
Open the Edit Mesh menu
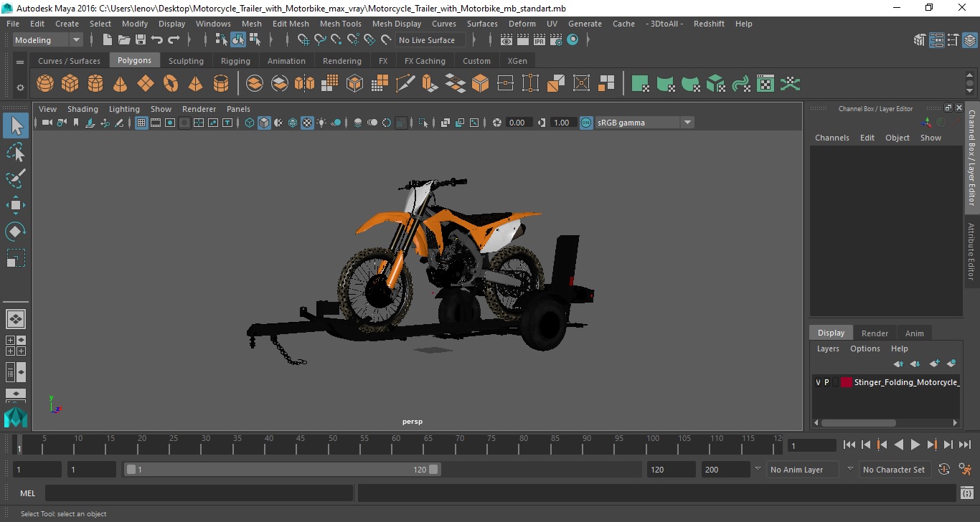(x=291, y=24)
